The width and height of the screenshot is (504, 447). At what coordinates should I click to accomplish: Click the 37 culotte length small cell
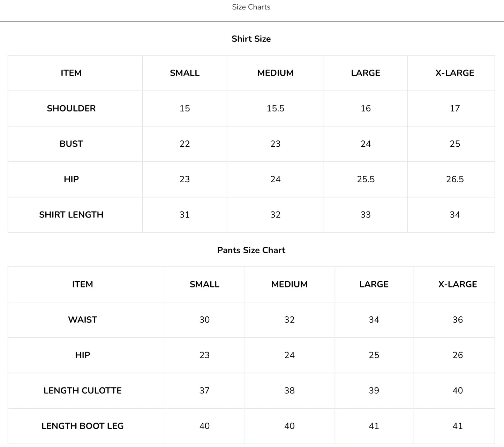pyautogui.click(x=204, y=391)
